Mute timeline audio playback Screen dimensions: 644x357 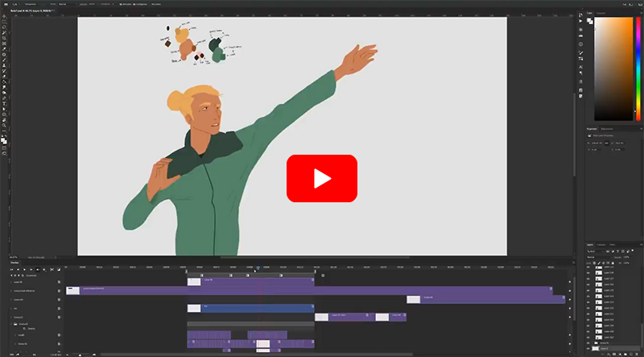(x=38, y=269)
